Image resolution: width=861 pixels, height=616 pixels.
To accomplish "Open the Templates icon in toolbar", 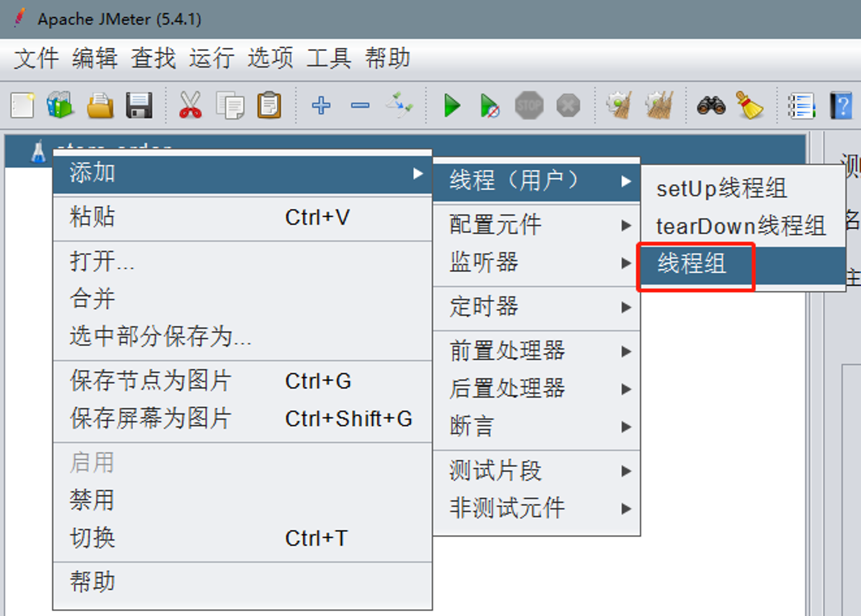I will click(x=60, y=105).
